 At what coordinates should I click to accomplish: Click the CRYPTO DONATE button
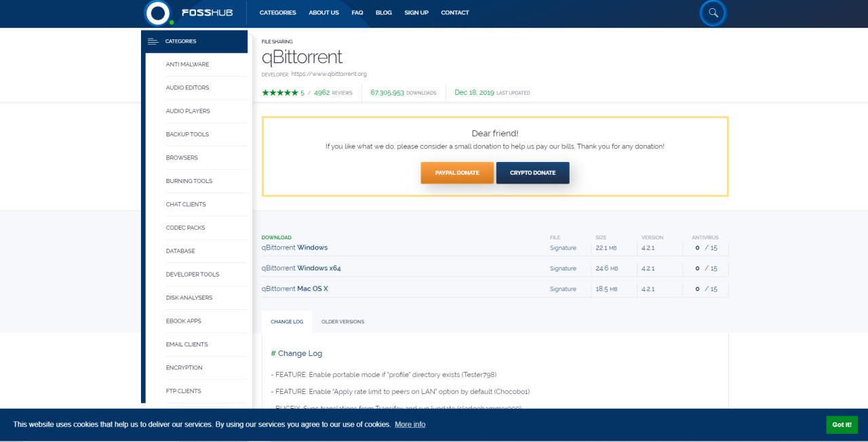pos(533,173)
